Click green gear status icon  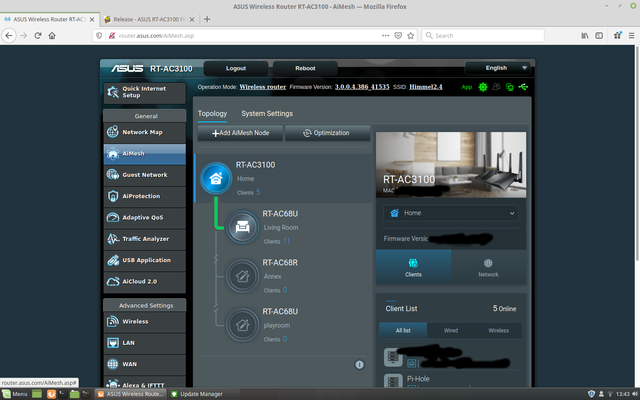tap(483, 87)
